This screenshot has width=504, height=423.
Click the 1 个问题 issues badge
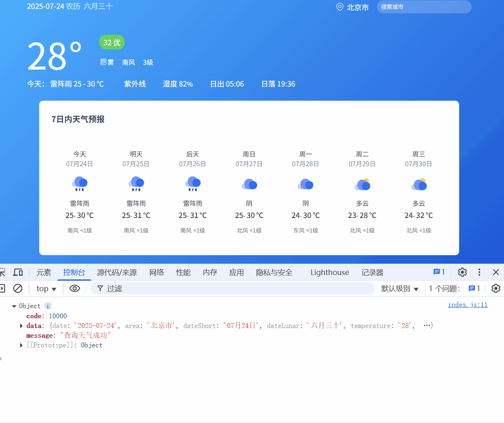tap(454, 288)
